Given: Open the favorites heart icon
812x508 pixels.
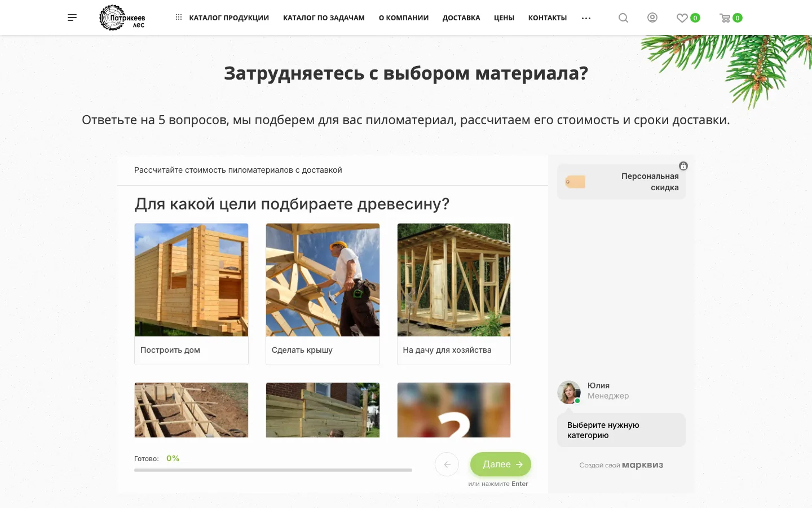Looking at the screenshot, I should coord(682,18).
